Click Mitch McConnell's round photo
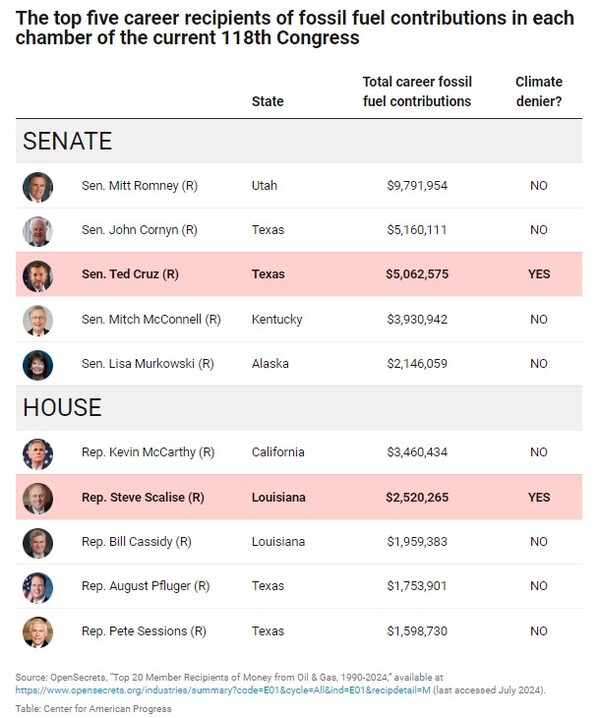 coord(38,320)
